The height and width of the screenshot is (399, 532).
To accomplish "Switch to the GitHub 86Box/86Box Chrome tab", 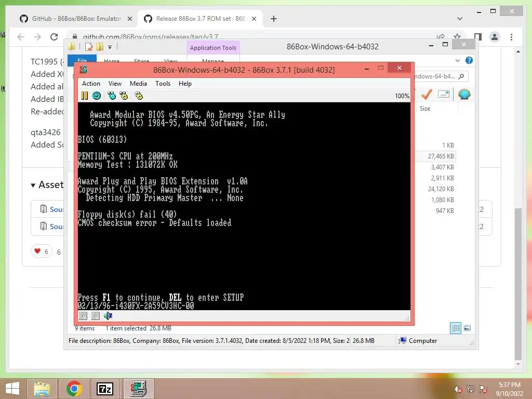I will pos(76,19).
